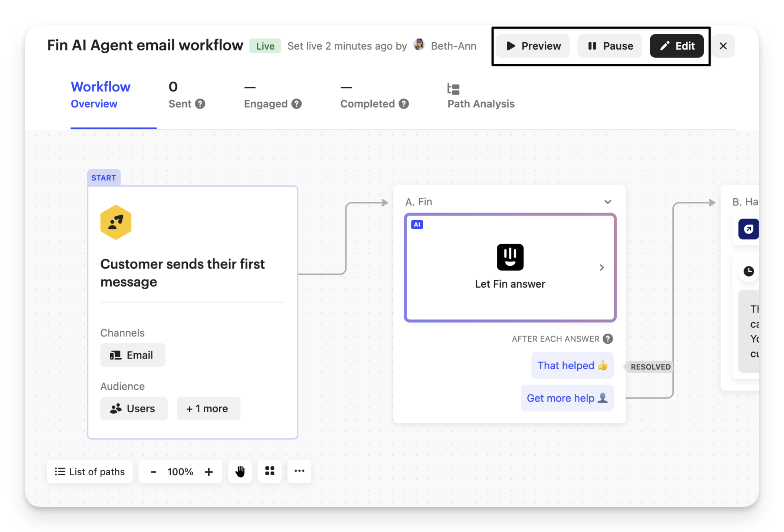Click the help icon next to Sent
Screen dimensions: 784x532
(200, 104)
